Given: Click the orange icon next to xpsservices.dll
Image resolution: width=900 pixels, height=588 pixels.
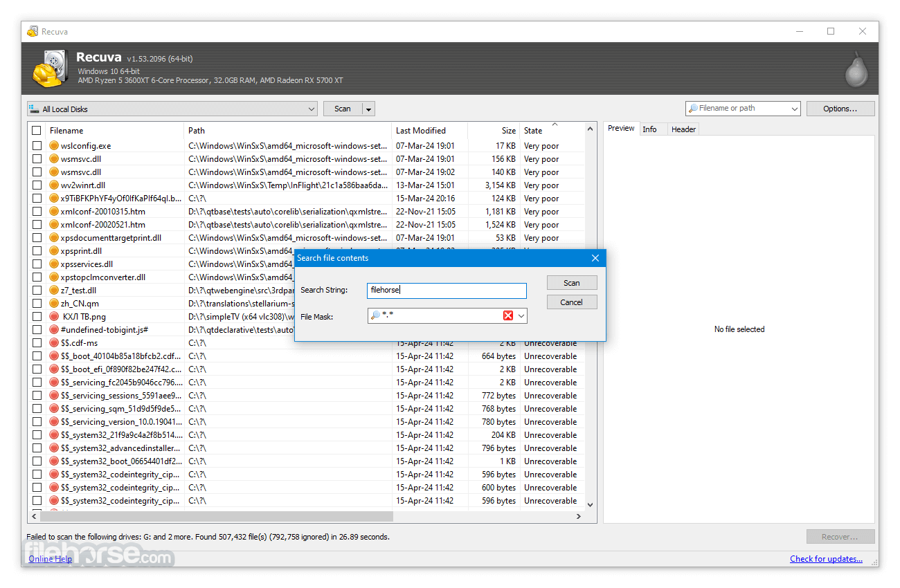Looking at the screenshot, I should (55, 264).
